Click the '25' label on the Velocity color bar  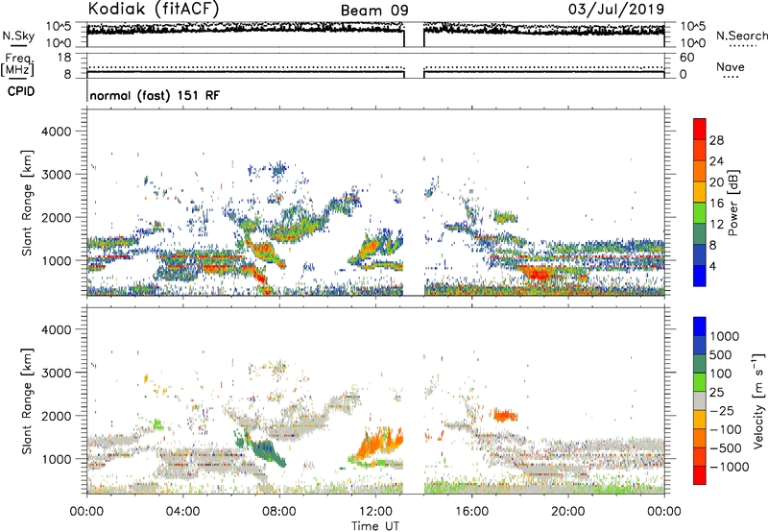click(x=716, y=393)
